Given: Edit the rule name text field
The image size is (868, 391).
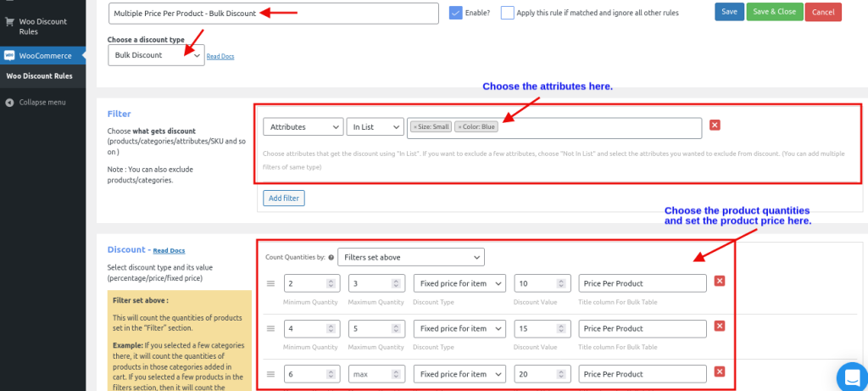Looking at the screenshot, I should click(x=274, y=14).
